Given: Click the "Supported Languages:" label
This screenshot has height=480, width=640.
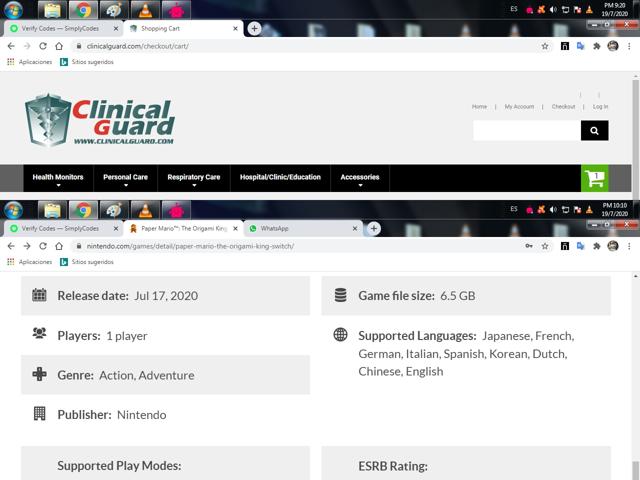Looking at the screenshot, I should pos(417,336).
